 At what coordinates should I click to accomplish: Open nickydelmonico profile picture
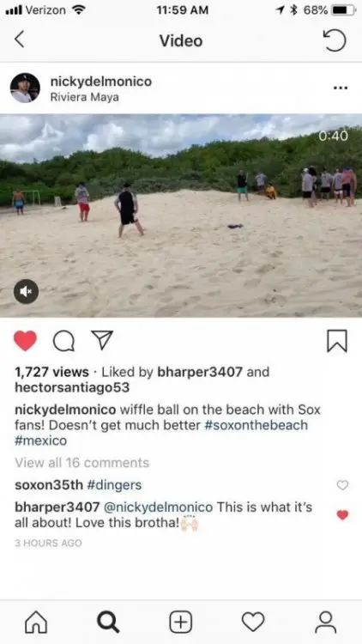click(x=25, y=88)
